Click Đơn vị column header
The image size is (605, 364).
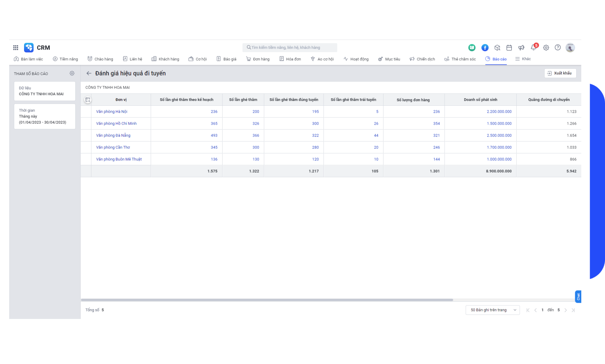tap(121, 100)
